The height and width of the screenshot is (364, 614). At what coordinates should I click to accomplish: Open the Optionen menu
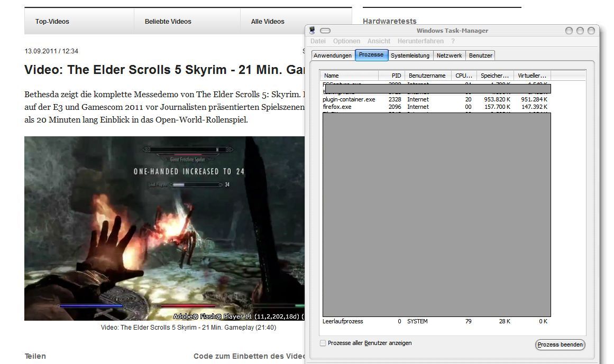346,41
